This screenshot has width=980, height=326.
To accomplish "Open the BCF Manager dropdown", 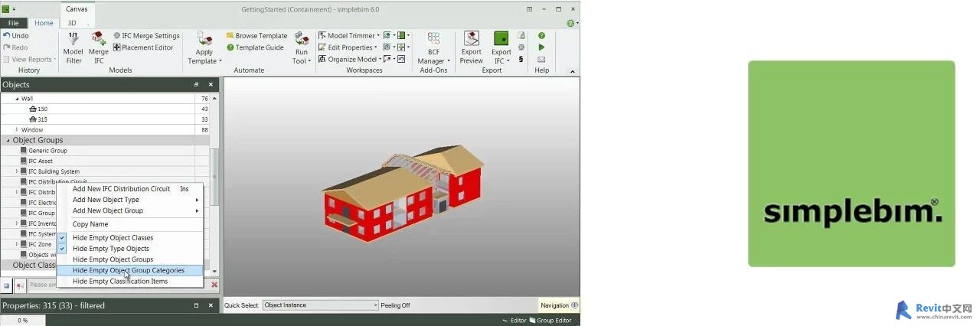I will (449, 61).
